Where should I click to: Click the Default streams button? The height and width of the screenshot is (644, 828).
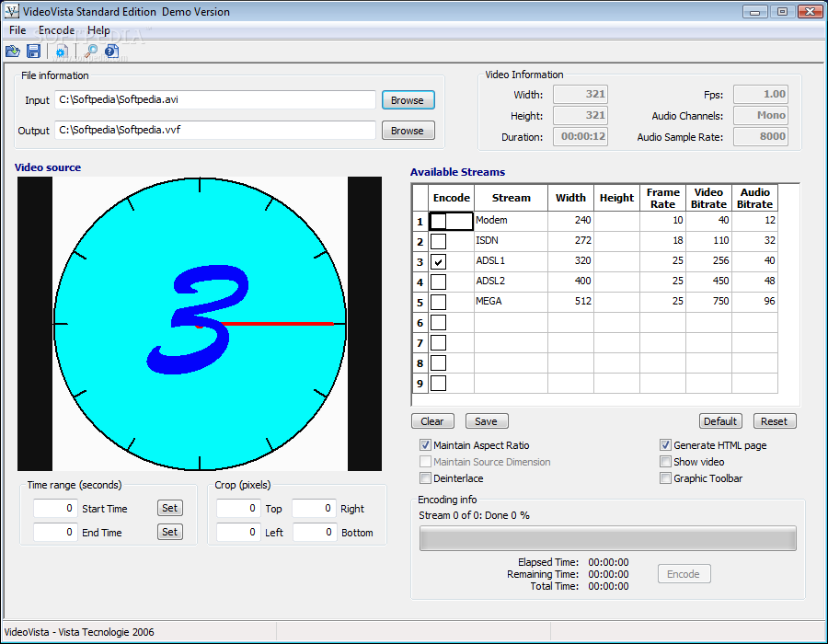[720, 421]
